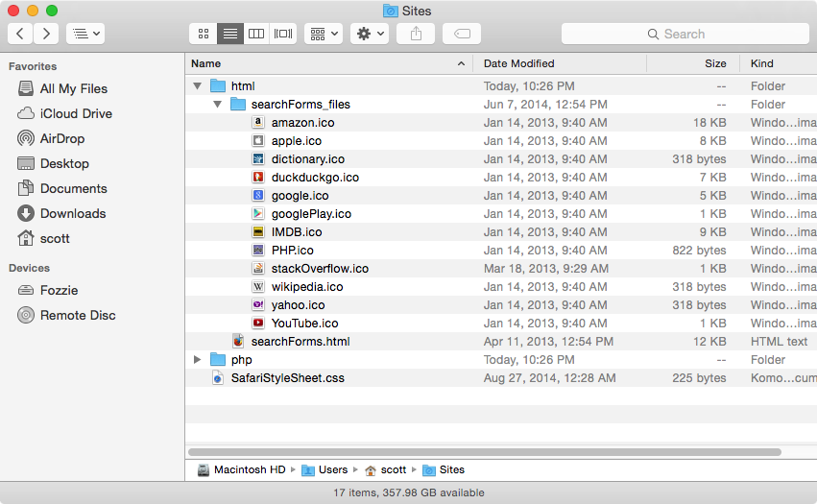
Task: Click the googlePlay.ico file name
Action: pyautogui.click(x=312, y=214)
